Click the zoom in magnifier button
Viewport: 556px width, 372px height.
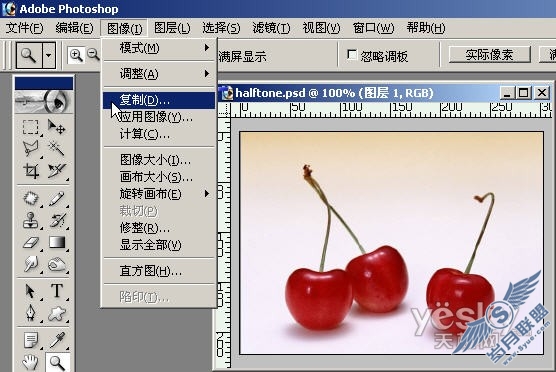(76, 55)
